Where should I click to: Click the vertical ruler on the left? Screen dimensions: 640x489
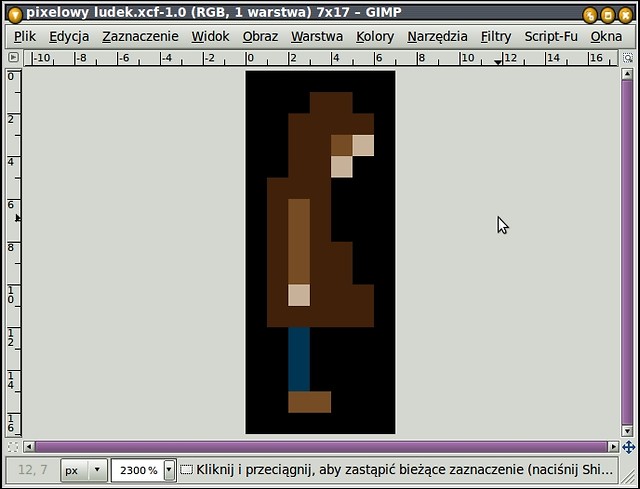(13, 252)
